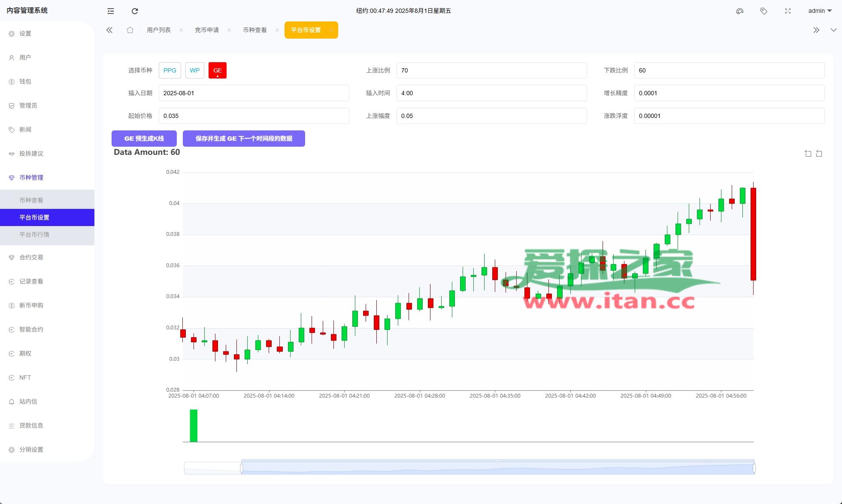Click the chart data zoom slider bar
This screenshot has height=504, width=842.
(497, 468)
